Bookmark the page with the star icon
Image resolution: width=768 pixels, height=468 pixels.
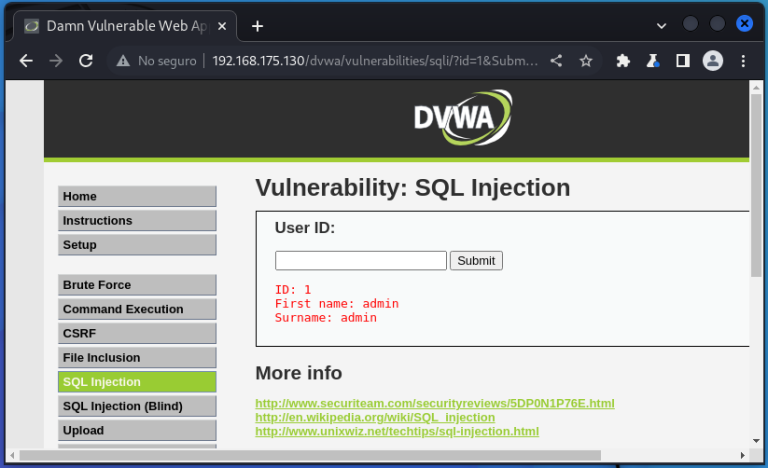click(586, 61)
